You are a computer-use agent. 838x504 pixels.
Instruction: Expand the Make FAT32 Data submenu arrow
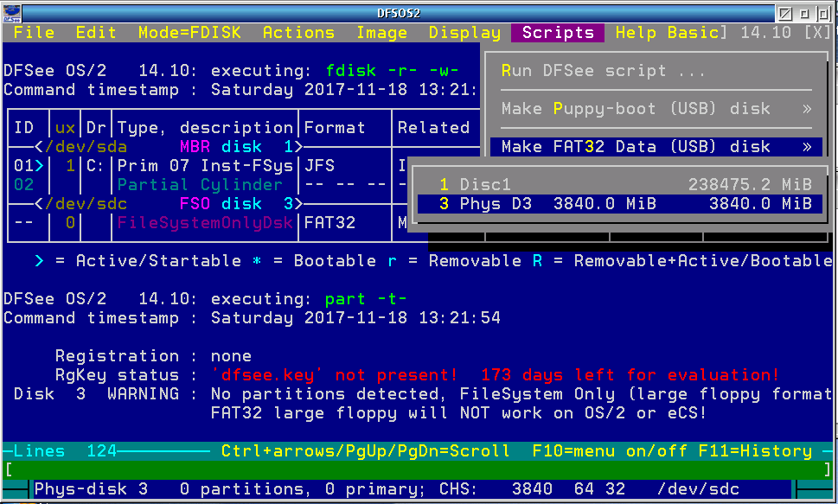pos(806,147)
